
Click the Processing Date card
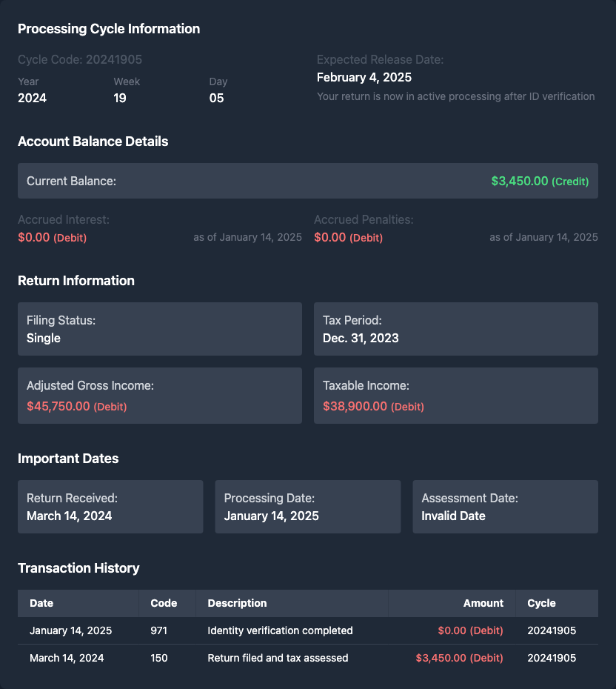click(307, 507)
